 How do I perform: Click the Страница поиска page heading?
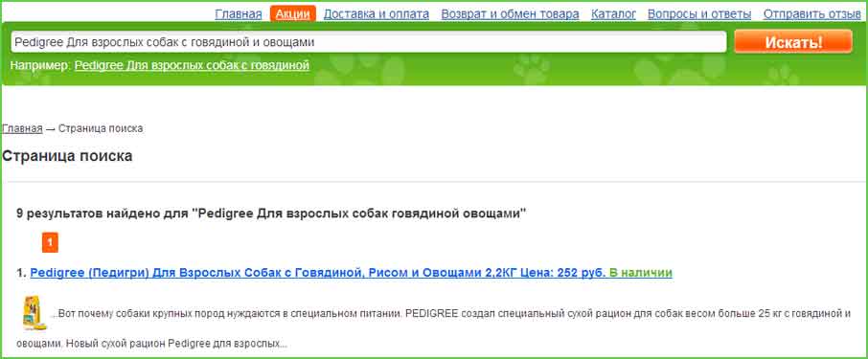67,156
